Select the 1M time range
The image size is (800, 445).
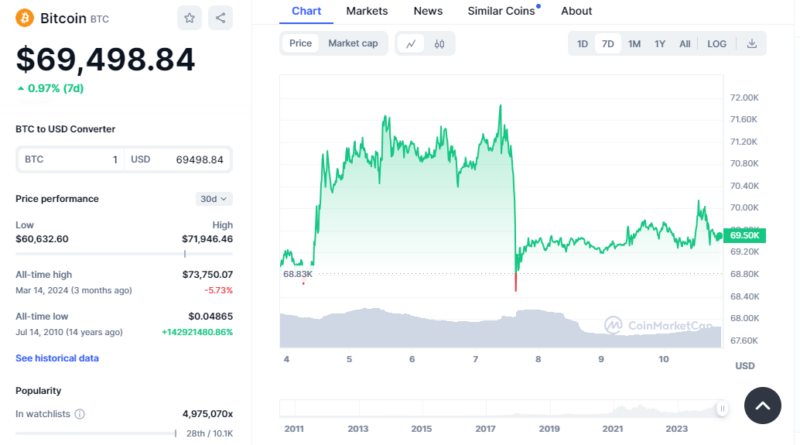[x=634, y=43]
